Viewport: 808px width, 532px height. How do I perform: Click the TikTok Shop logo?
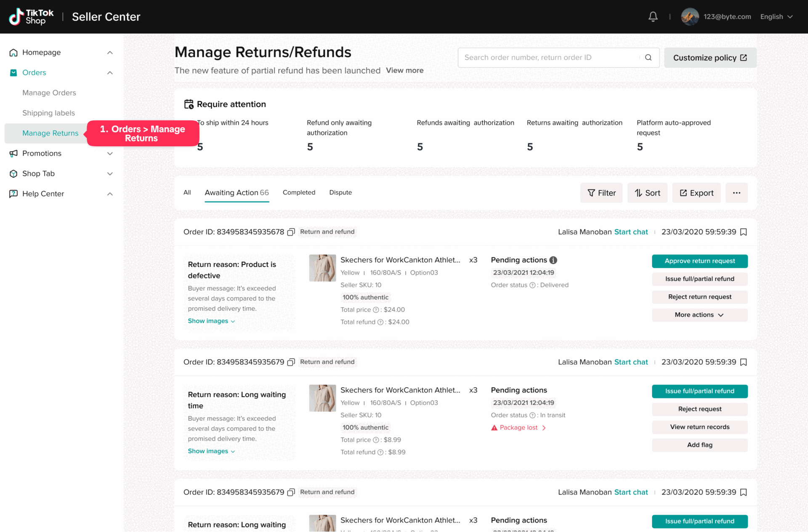(32, 17)
